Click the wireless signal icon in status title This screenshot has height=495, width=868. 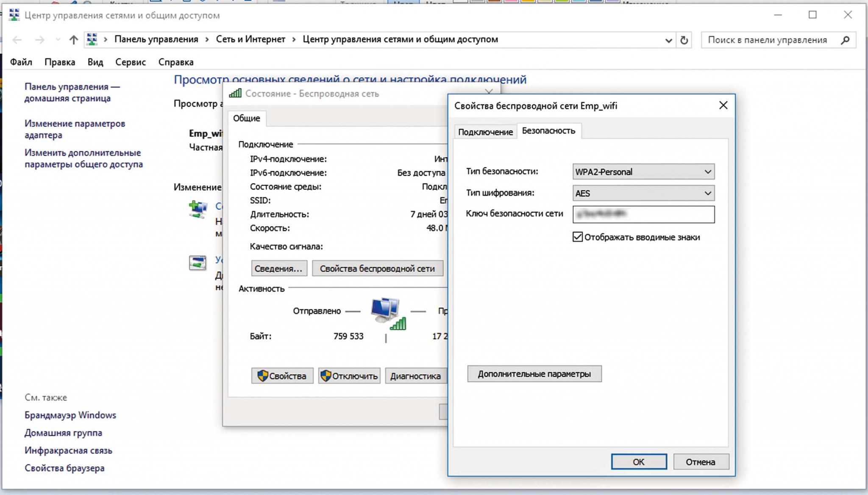[235, 94]
